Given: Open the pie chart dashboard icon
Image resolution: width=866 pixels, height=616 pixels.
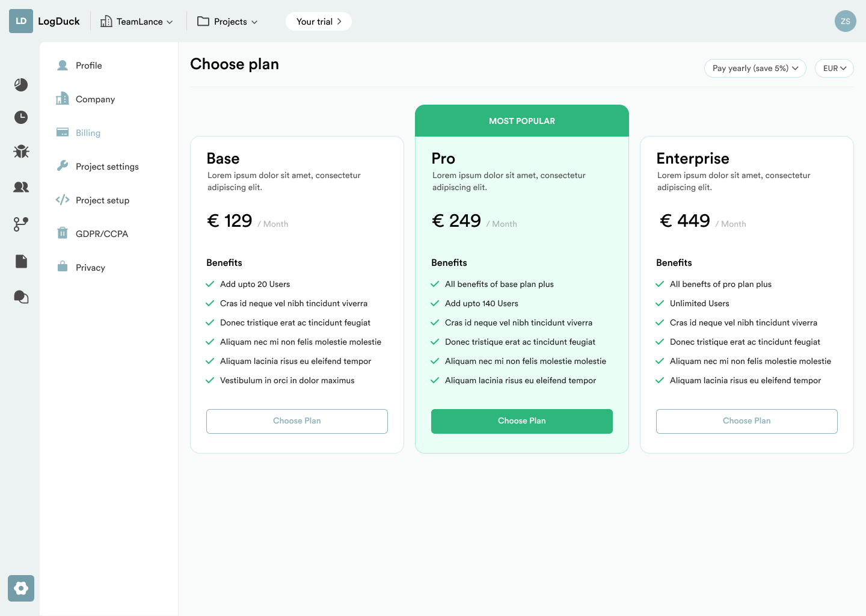Looking at the screenshot, I should pyautogui.click(x=21, y=85).
